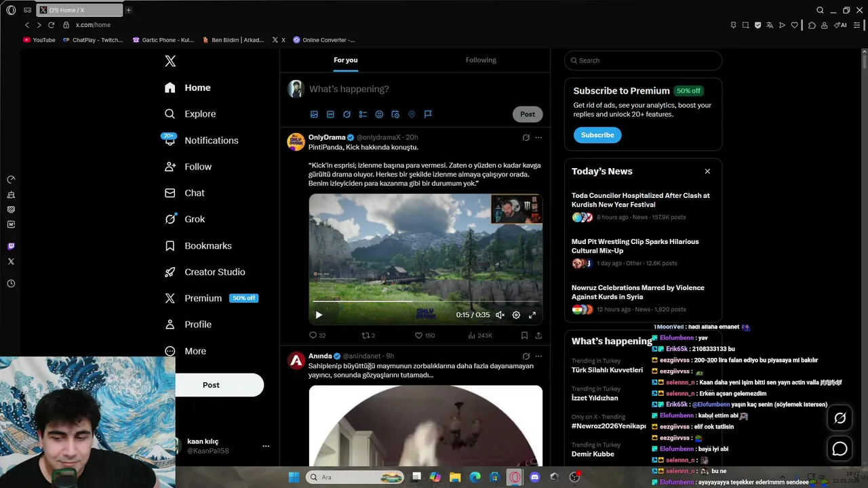868x488 pixels.
Task: Open the floating Grok button
Action: [x=840, y=418]
